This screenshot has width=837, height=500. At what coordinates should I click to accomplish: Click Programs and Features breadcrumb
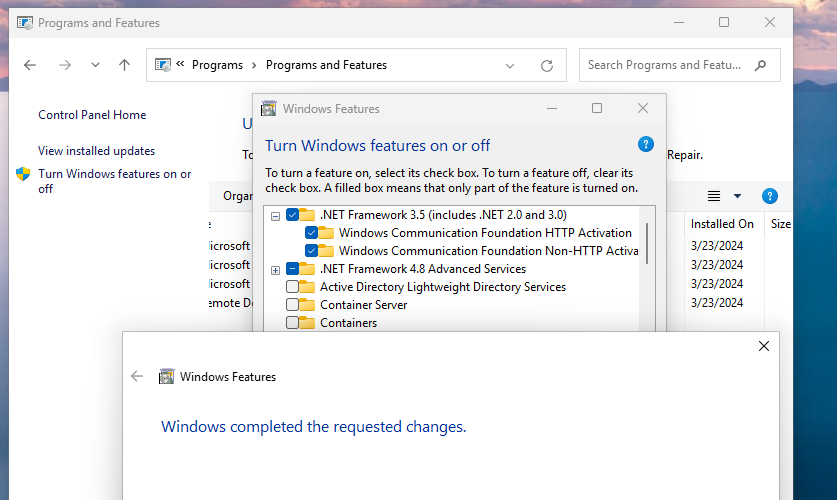point(326,65)
